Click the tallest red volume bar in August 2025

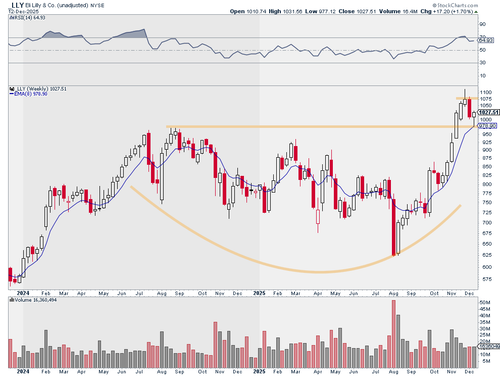click(394, 334)
